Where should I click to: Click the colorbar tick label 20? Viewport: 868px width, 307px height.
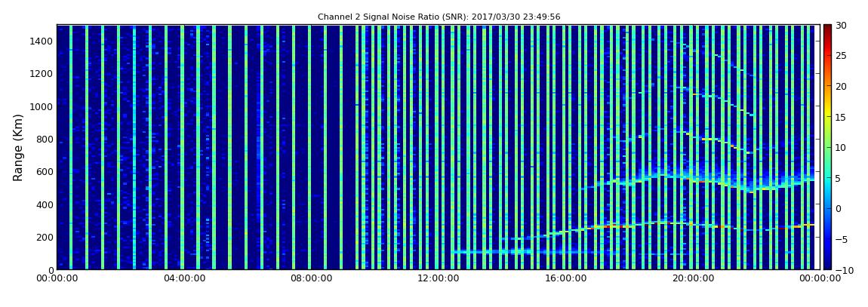(x=841, y=86)
